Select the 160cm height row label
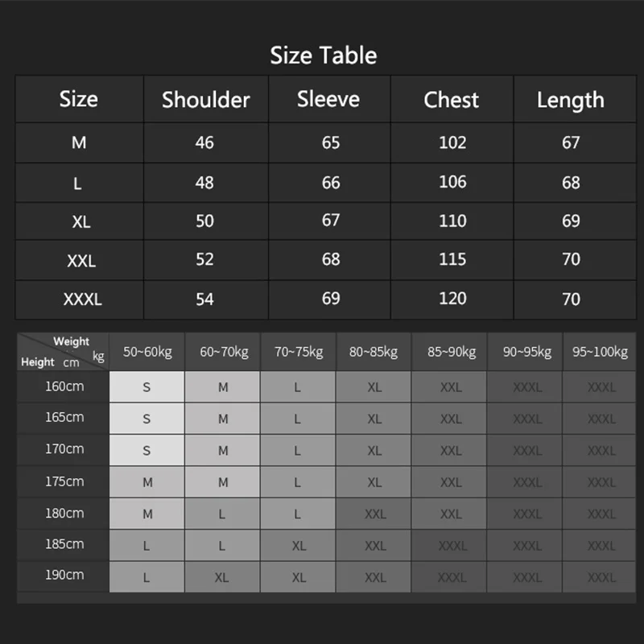This screenshot has height=644, width=644. (x=64, y=386)
